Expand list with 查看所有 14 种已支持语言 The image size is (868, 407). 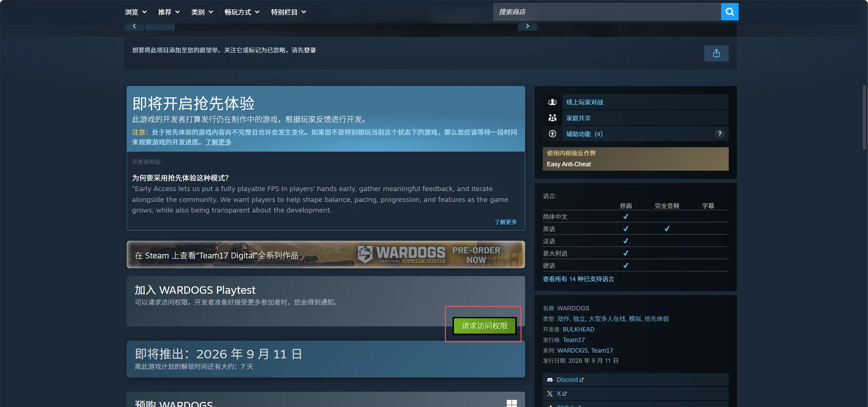click(x=578, y=279)
